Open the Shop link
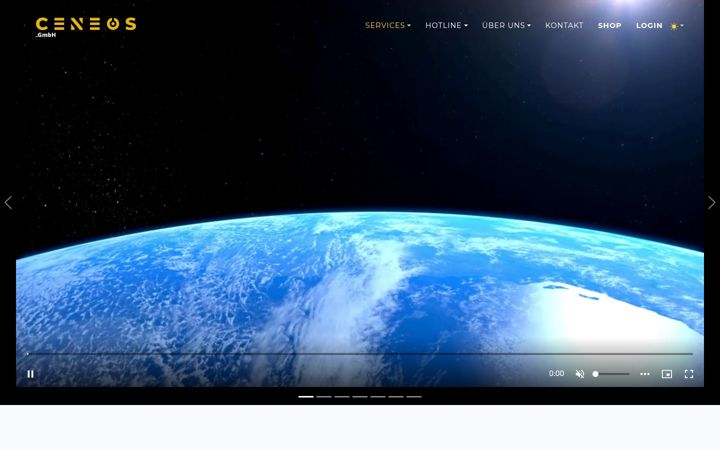 609,25
